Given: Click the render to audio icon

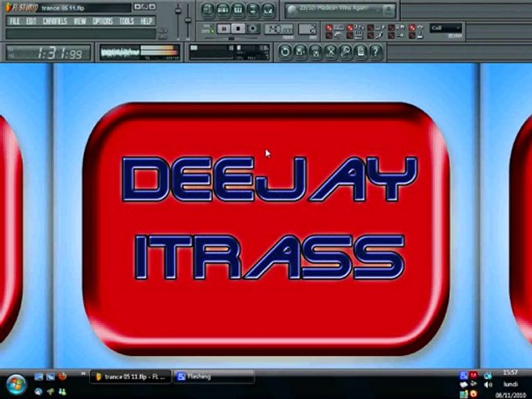Looking at the screenshot, I should coord(315,52).
